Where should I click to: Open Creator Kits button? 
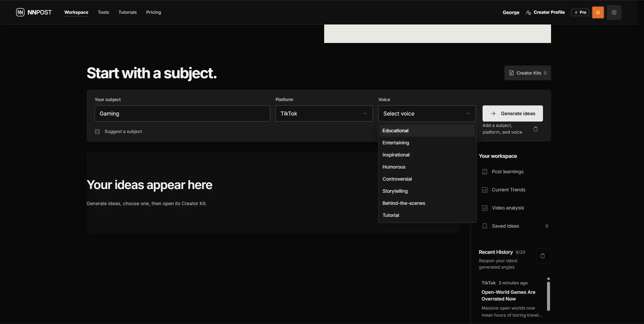coord(528,73)
